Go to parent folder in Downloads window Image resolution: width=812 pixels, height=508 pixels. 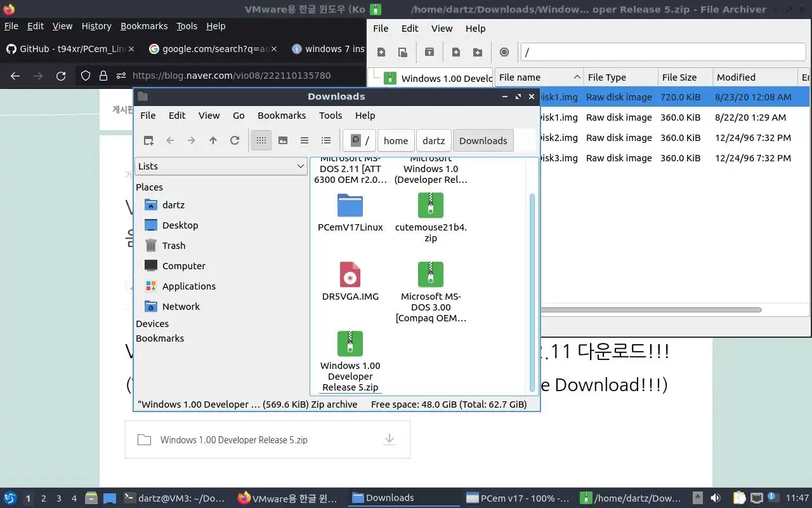[213, 140]
